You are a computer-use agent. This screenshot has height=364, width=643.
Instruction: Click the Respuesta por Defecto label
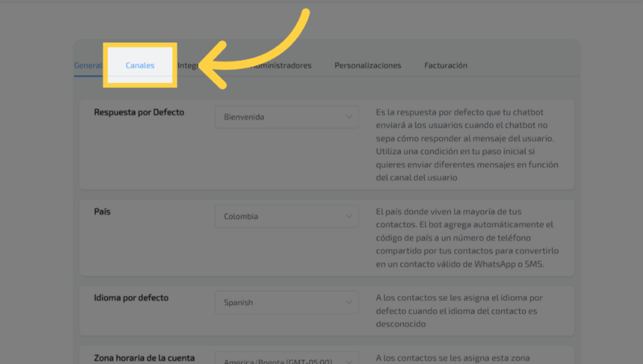click(x=139, y=112)
